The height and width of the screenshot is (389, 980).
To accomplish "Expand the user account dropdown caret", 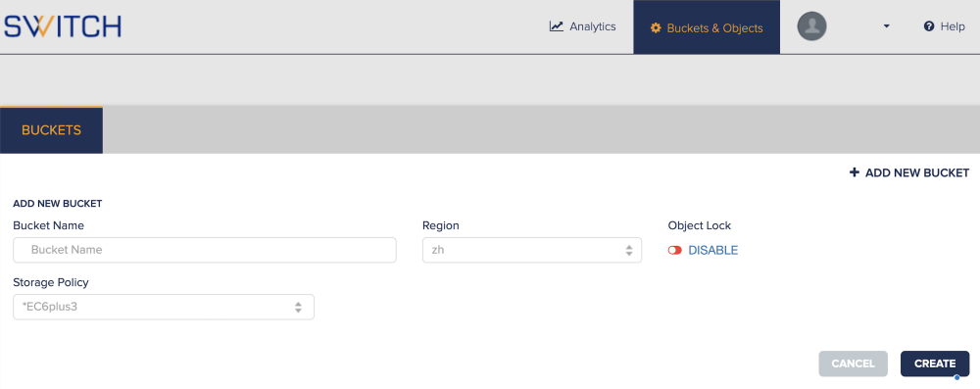I will coord(886,26).
